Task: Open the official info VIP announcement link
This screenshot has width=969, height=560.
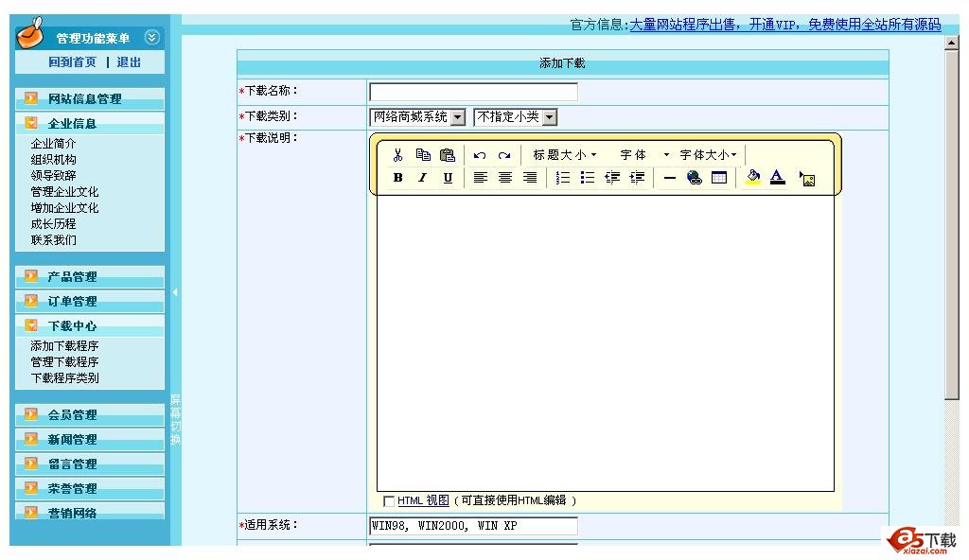Action: point(784,25)
